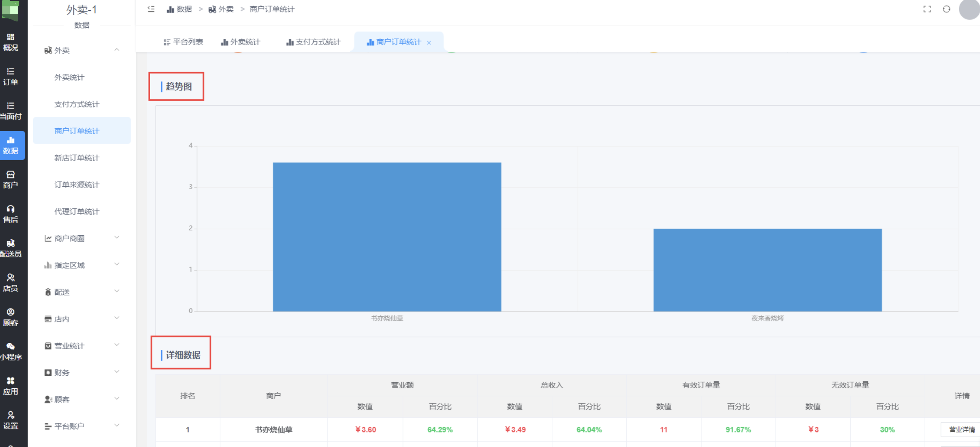Open the 当面付 sidebar icon
Image resolution: width=980 pixels, height=447 pixels.
pyautogui.click(x=11, y=111)
